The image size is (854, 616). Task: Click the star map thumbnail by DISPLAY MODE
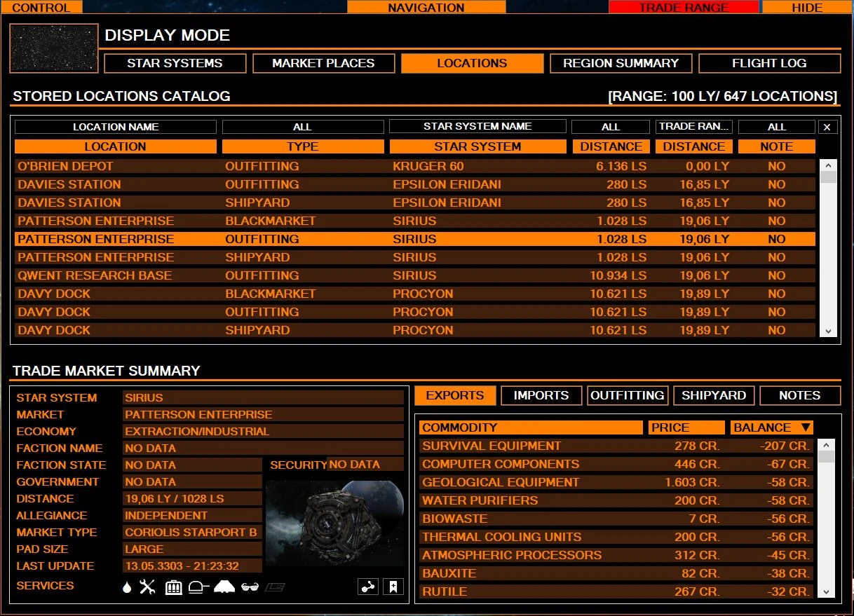coord(54,48)
